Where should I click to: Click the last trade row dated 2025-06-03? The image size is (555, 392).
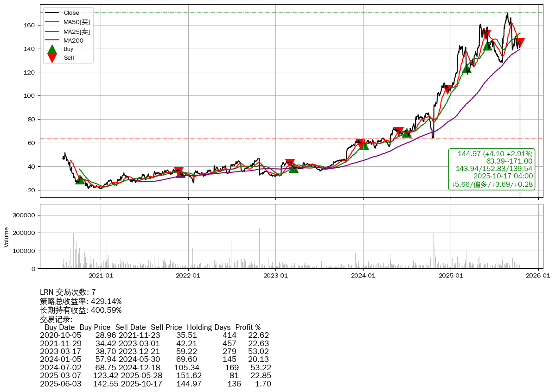point(155,384)
